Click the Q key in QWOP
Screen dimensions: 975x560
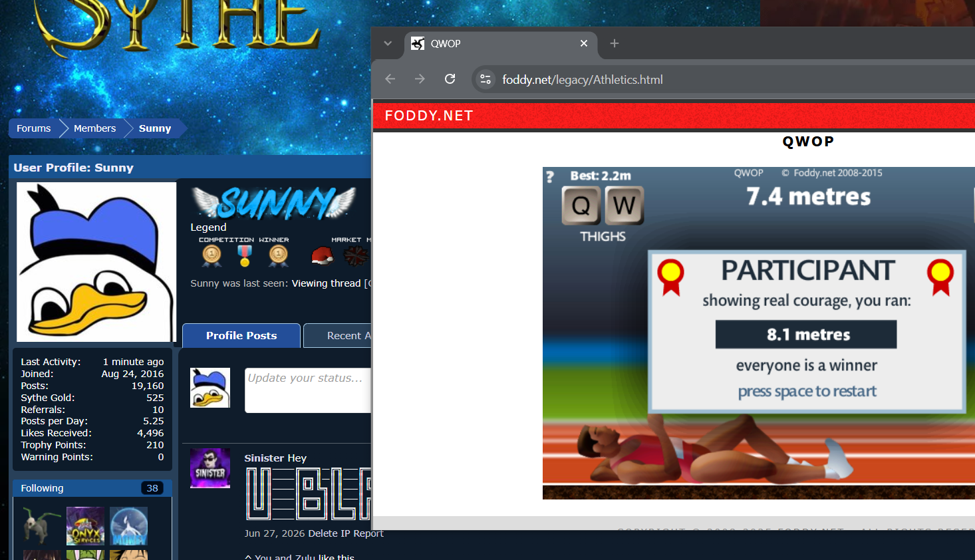coord(581,206)
